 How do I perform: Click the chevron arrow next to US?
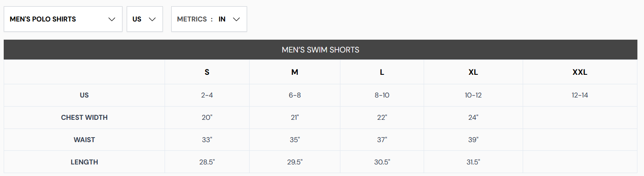pyautogui.click(x=152, y=19)
